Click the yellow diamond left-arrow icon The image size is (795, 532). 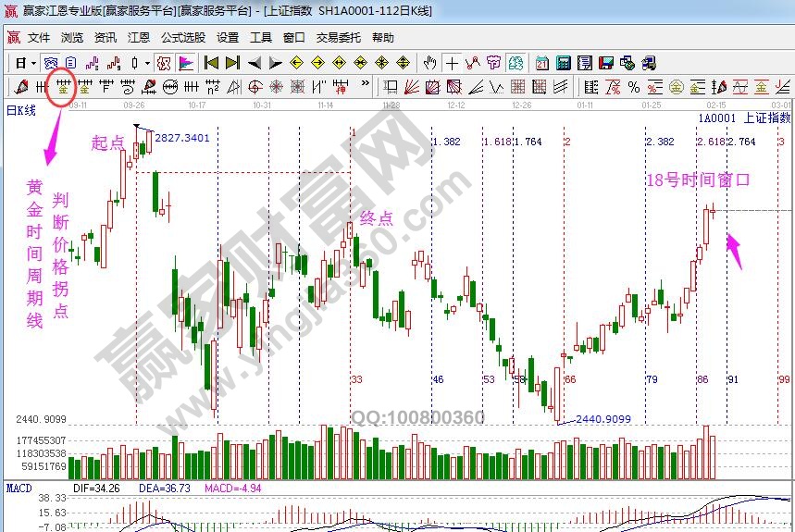[x=296, y=63]
